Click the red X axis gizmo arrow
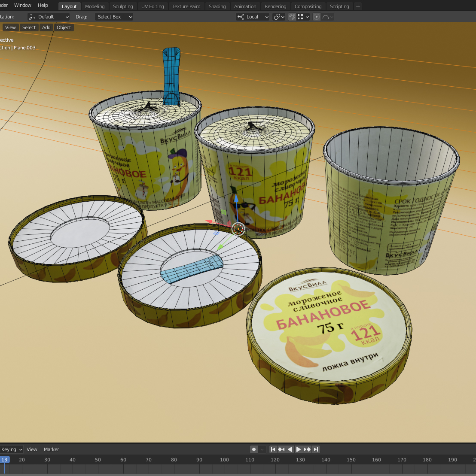This screenshot has width=476, height=476. click(209, 221)
